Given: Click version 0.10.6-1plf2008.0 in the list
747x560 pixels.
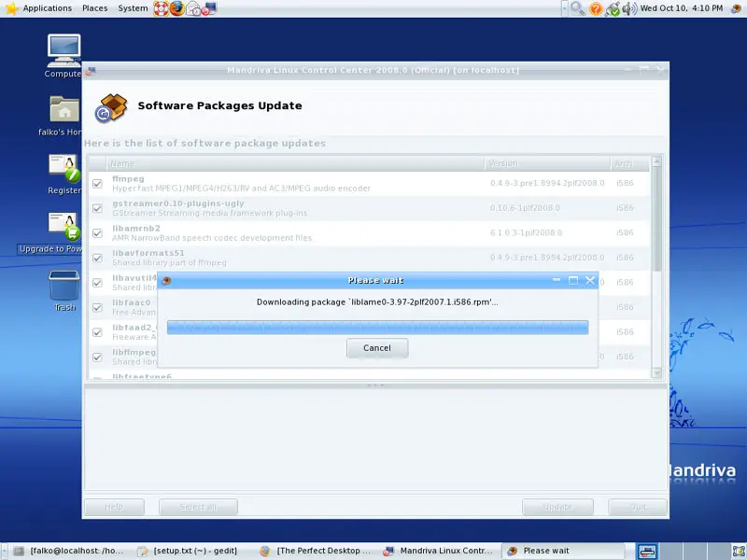Looking at the screenshot, I should (x=525, y=208).
